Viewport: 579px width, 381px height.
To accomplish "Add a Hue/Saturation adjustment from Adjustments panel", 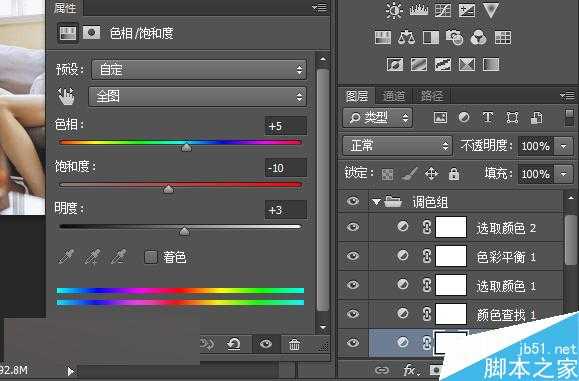I will (383, 37).
